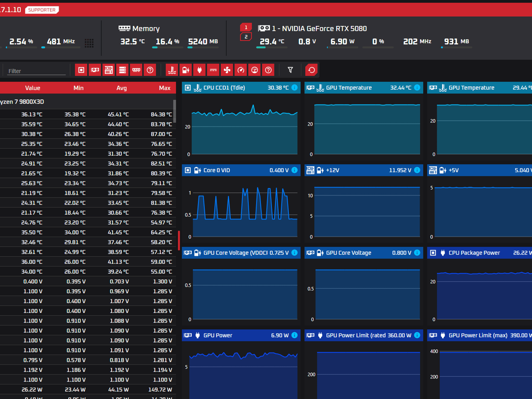This screenshot has height=399, width=532.
Task: Toggle the temperature sensor filter icon
Action: click(172, 70)
